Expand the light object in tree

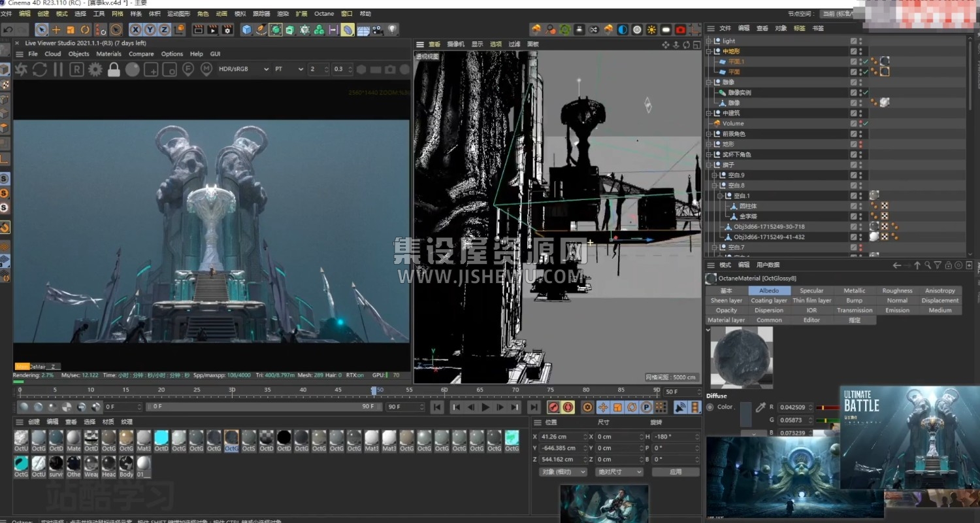coord(709,41)
